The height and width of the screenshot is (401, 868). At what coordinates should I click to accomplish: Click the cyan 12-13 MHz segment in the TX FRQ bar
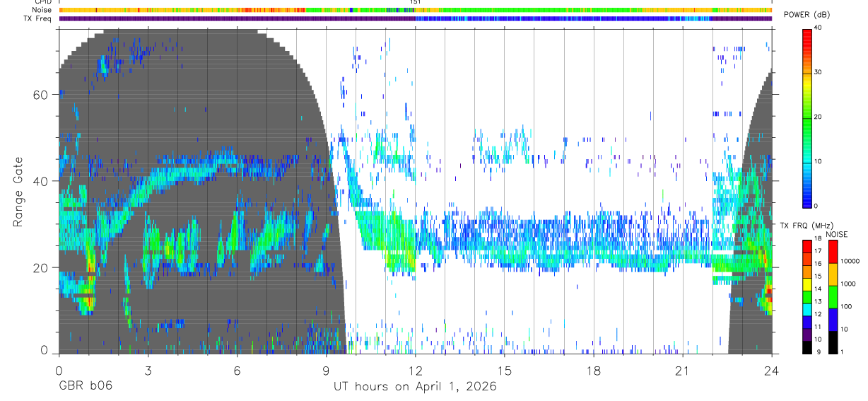pyautogui.click(x=807, y=308)
